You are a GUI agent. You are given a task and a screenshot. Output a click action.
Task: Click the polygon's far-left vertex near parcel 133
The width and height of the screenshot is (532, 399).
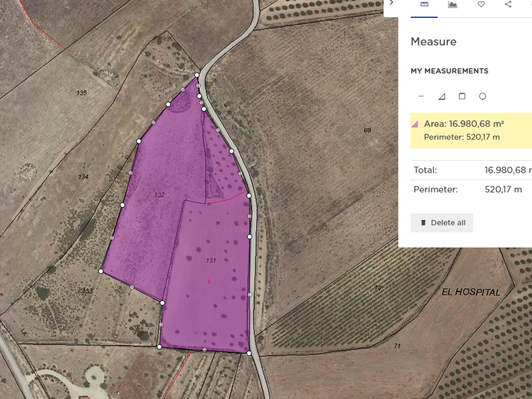point(101,271)
